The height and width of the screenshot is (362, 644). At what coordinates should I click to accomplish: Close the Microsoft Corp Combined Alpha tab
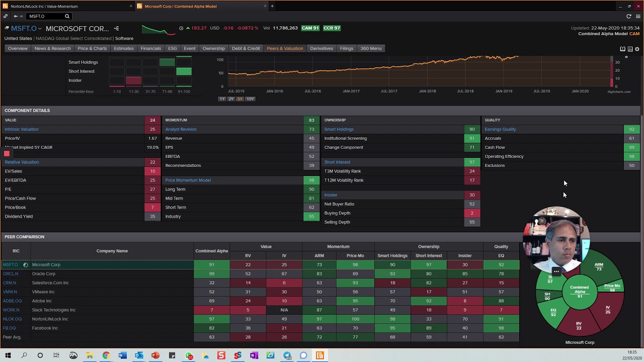tap(265, 6)
